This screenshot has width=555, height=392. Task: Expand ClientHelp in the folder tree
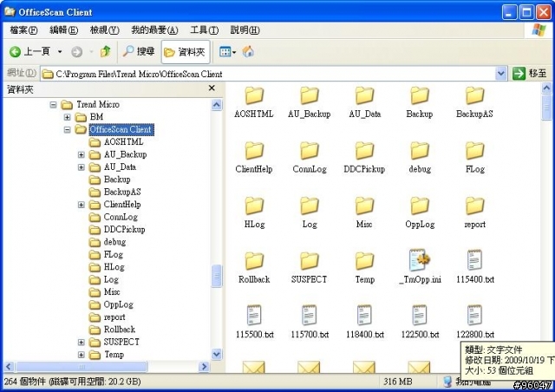82,205
